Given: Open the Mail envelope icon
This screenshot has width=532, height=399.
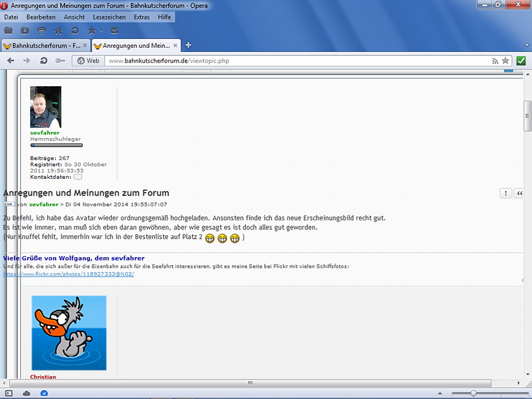Looking at the screenshot, I should 114,31.
